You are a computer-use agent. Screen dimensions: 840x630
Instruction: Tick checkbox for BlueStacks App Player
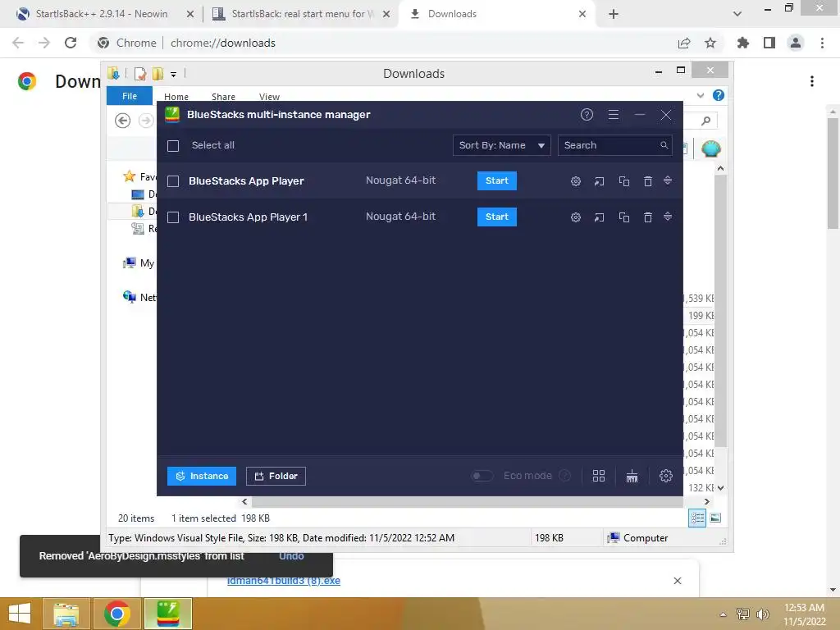[x=173, y=181]
